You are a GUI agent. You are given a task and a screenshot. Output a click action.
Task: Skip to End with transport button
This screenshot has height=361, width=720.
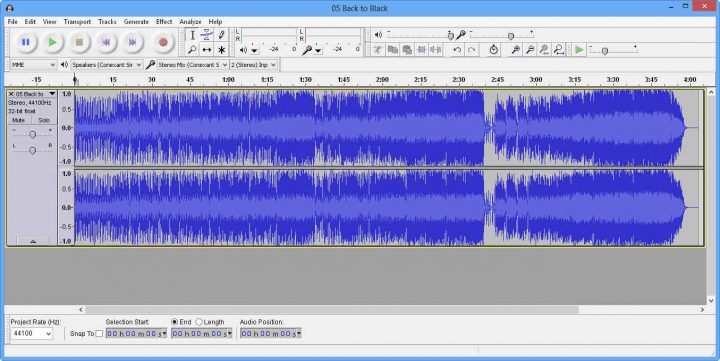coord(132,42)
